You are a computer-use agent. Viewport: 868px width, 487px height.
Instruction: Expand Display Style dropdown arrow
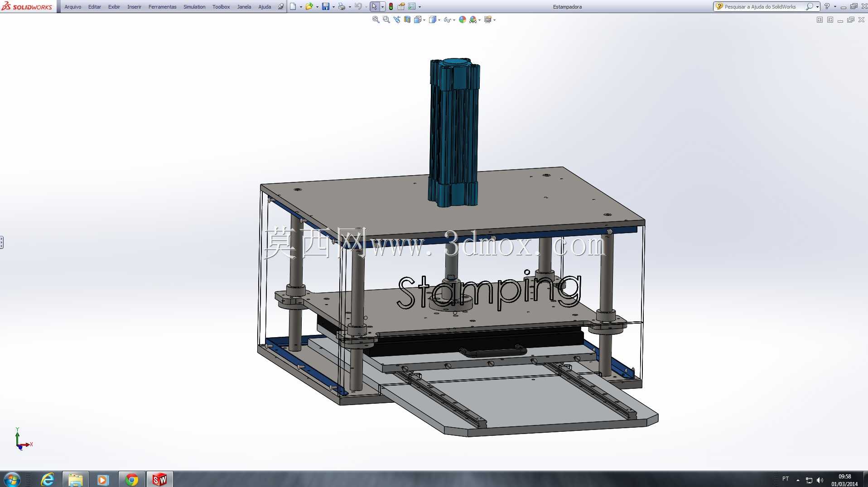[439, 20]
